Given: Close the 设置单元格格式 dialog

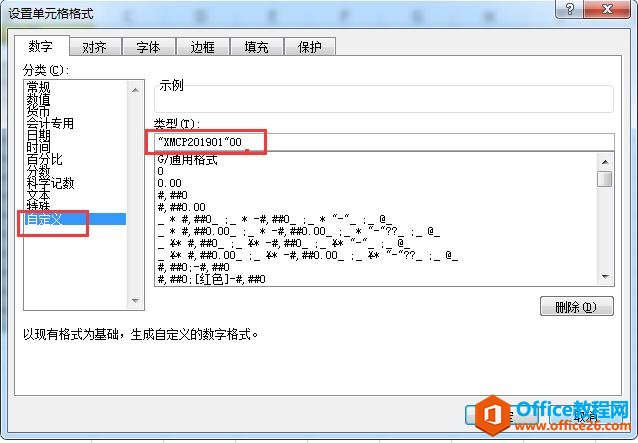Looking at the screenshot, I should (607, 9).
